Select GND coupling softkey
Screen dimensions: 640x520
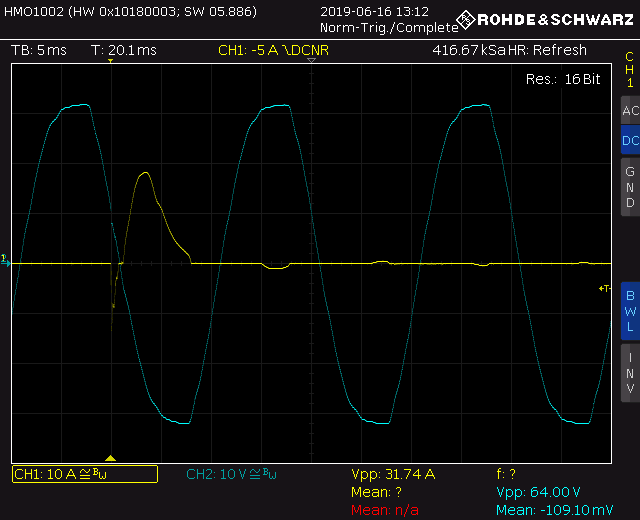631,187
